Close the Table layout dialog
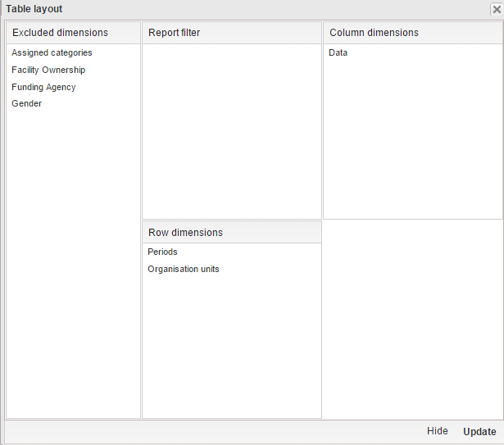 495,9
